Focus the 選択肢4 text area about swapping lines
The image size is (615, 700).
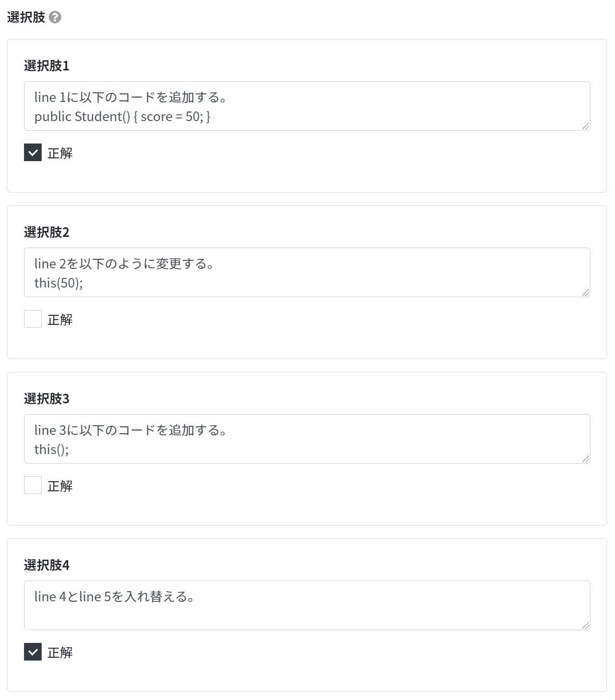point(307,606)
